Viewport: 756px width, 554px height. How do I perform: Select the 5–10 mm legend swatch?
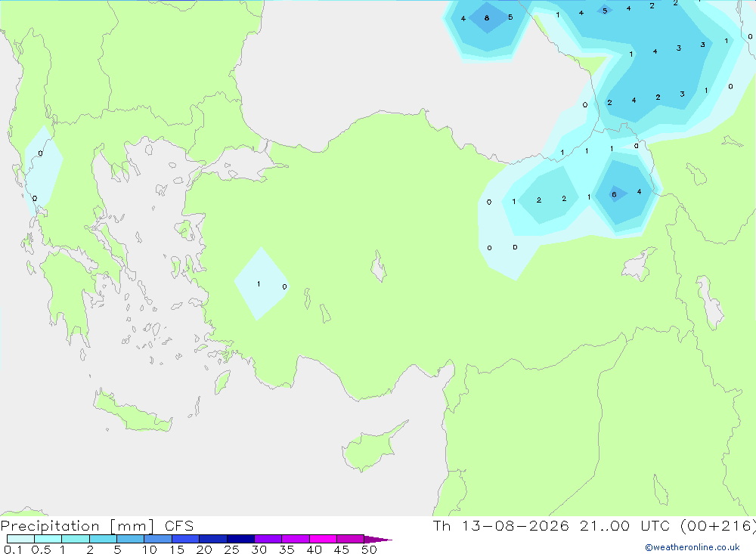131,539
